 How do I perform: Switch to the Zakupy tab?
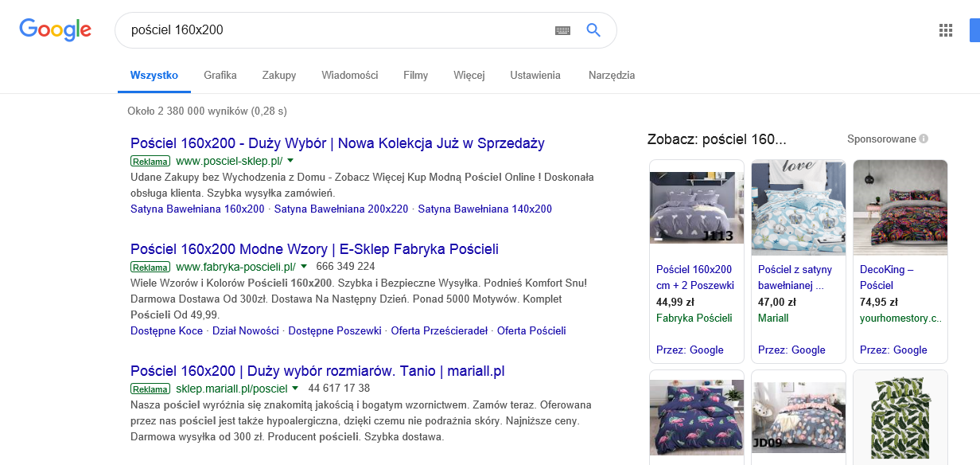(279, 76)
